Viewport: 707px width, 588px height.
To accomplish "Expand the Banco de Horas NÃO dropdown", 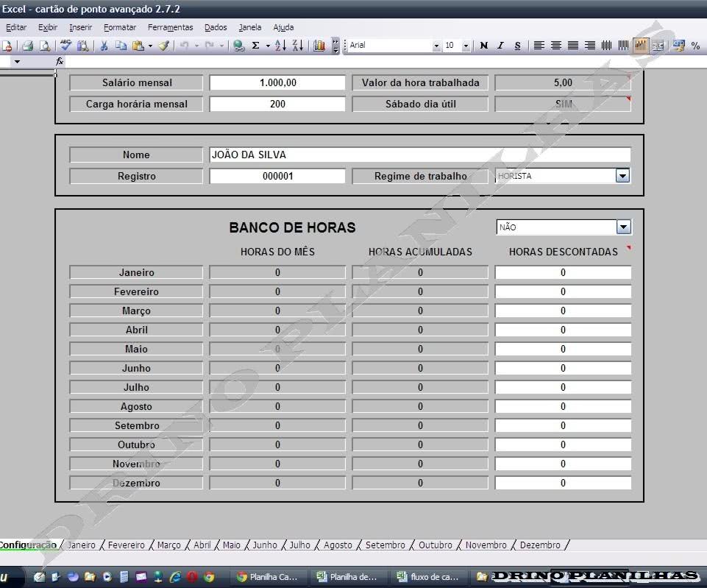I will point(623,227).
